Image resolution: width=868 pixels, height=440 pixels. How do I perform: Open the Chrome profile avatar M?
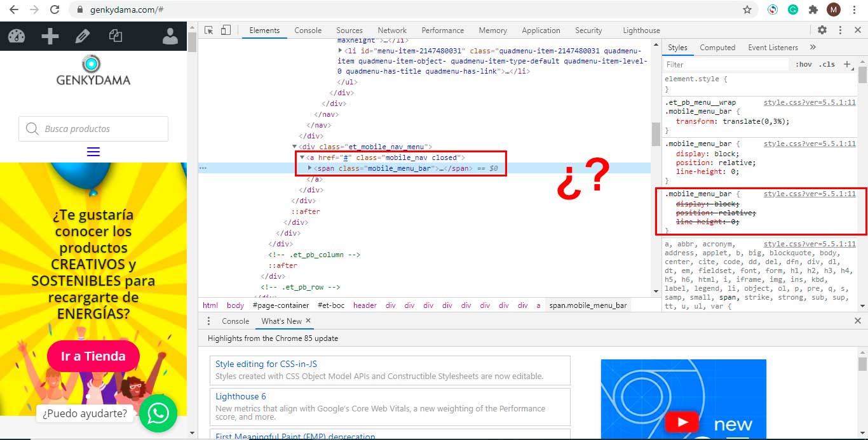point(834,10)
